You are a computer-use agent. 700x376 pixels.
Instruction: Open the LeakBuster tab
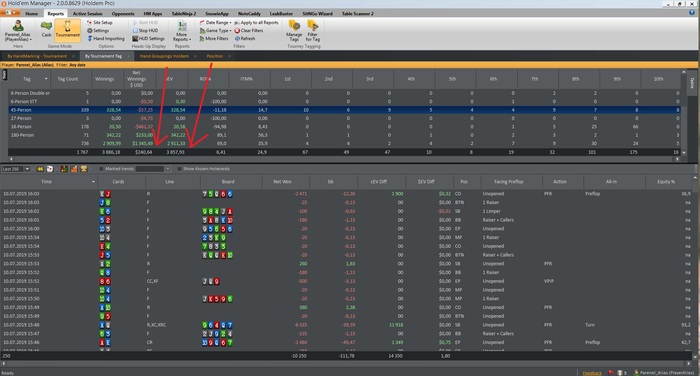click(x=281, y=13)
